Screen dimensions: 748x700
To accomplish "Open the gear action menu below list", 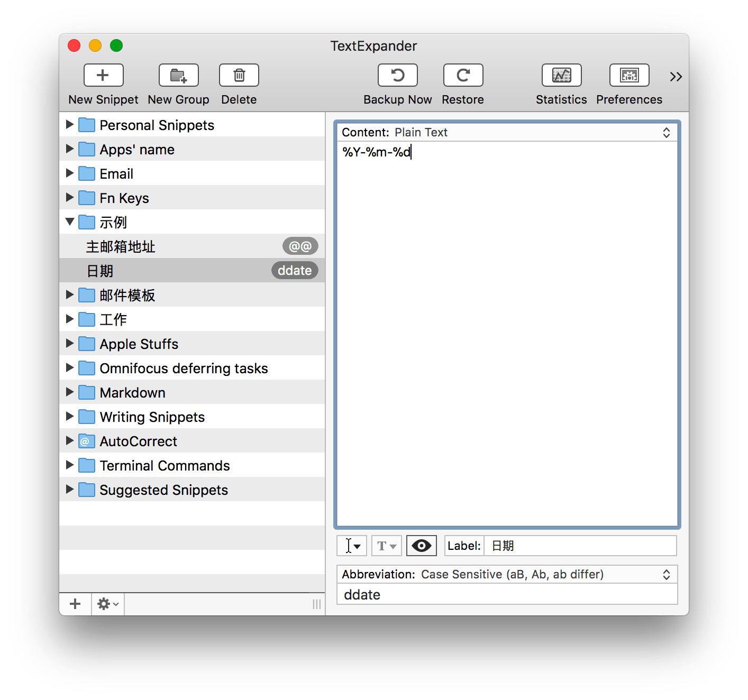I will tap(108, 604).
